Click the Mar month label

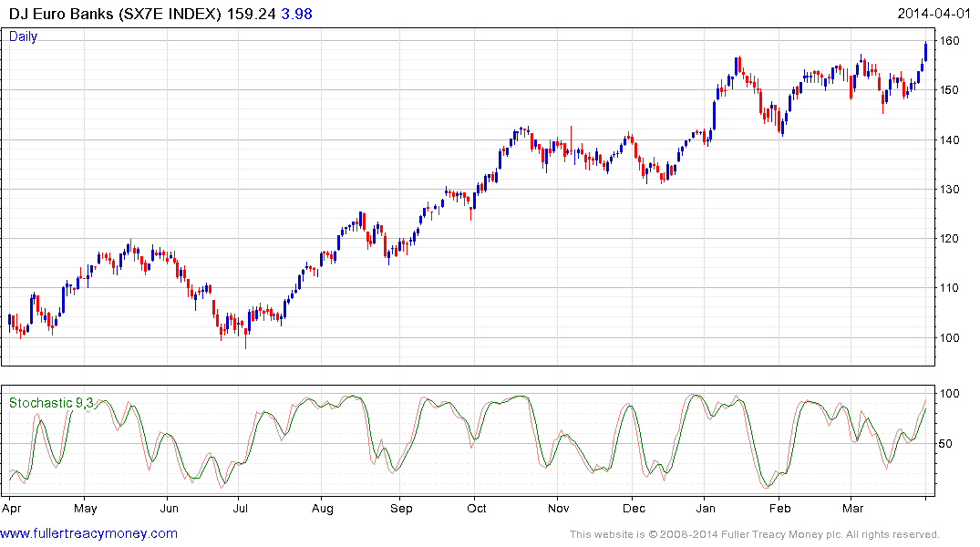tap(852, 509)
